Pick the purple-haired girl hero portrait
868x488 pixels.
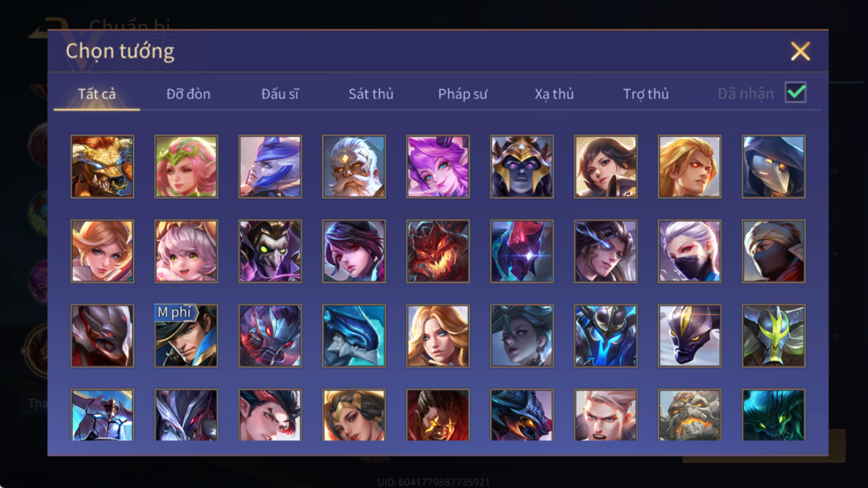point(438,167)
